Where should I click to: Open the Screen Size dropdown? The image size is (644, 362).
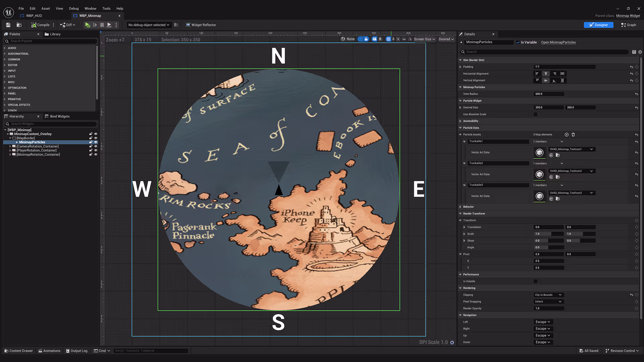point(424,39)
